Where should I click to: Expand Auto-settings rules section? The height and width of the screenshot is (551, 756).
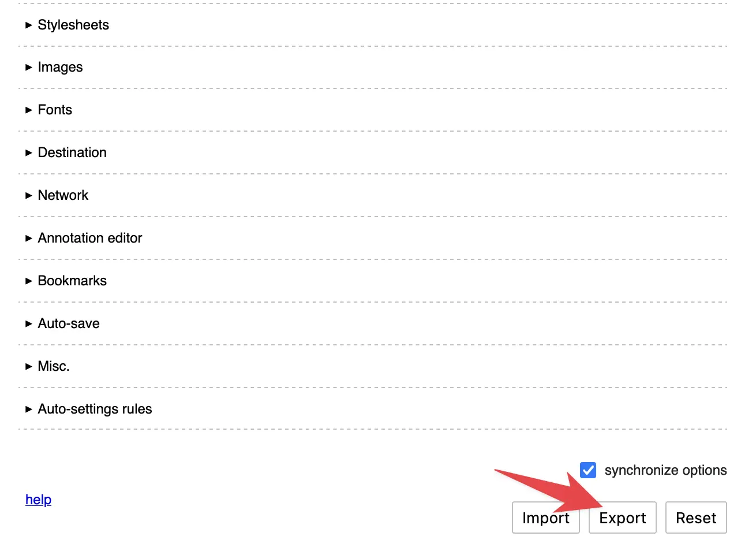coord(95,409)
